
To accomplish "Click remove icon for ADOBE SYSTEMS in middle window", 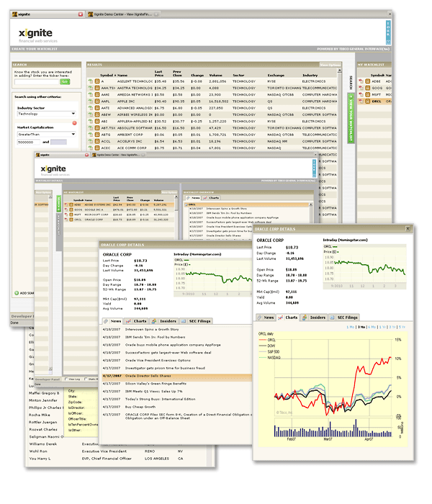I will click(66, 204).
